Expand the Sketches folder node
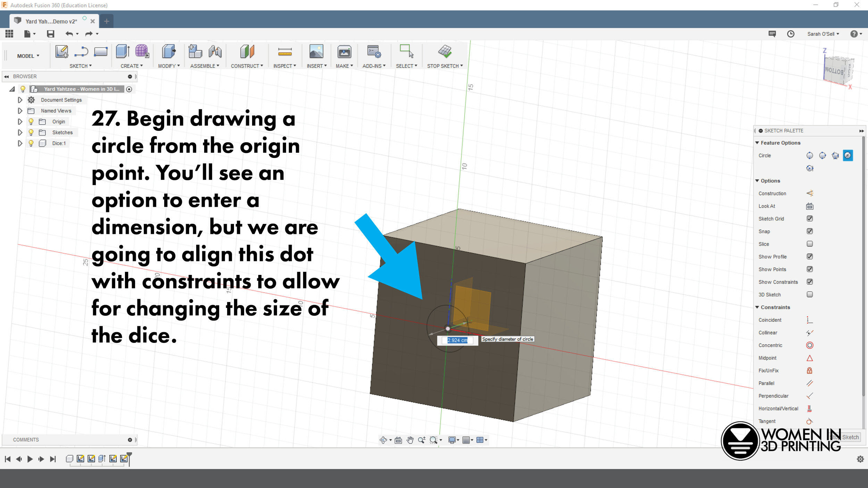The image size is (868, 488). 20,132
